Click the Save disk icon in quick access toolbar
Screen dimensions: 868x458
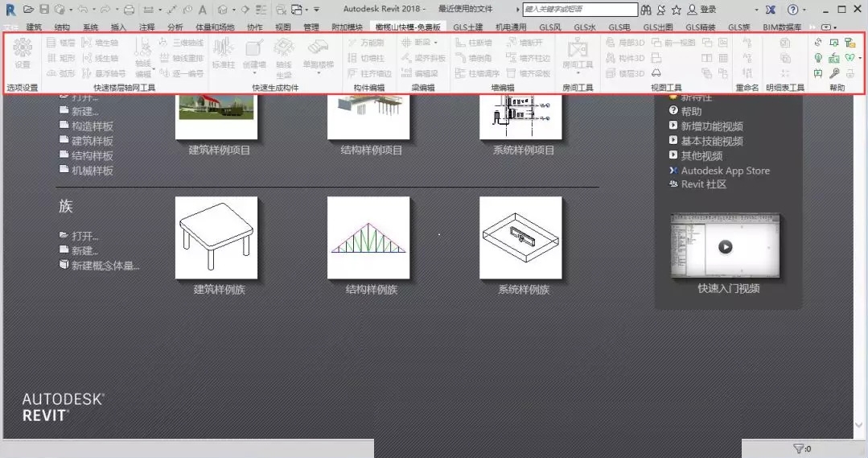click(x=44, y=10)
